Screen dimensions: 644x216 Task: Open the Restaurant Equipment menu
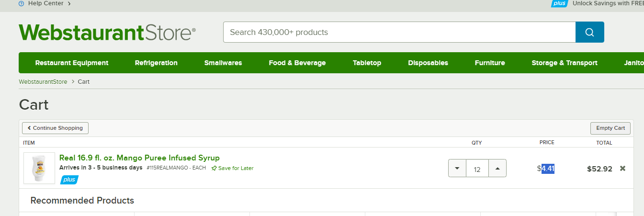[x=72, y=63]
